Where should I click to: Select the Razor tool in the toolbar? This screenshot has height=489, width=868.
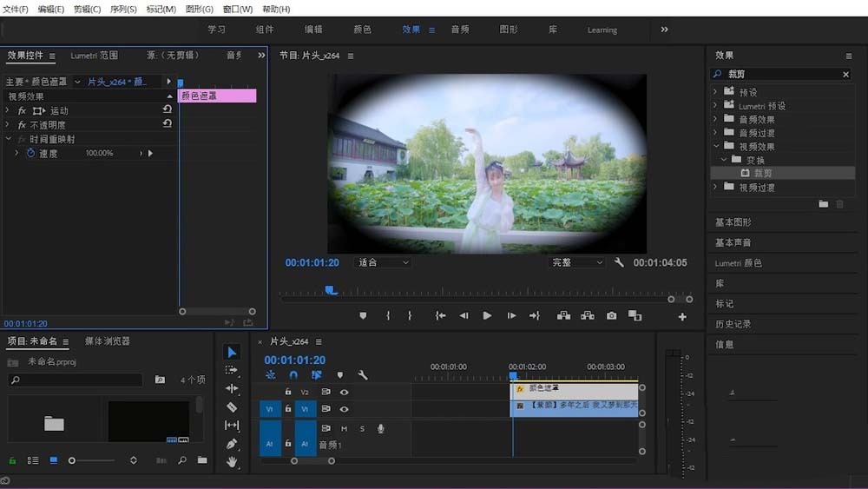point(232,407)
